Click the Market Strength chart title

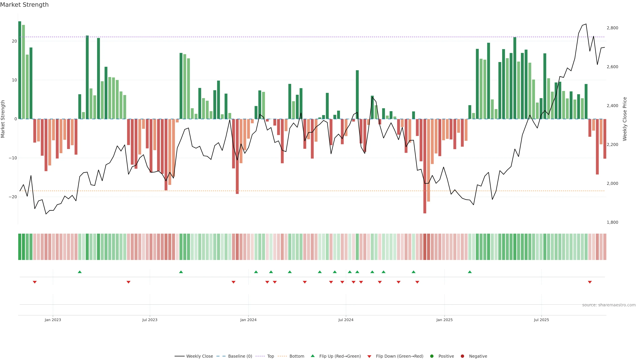point(24,5)
